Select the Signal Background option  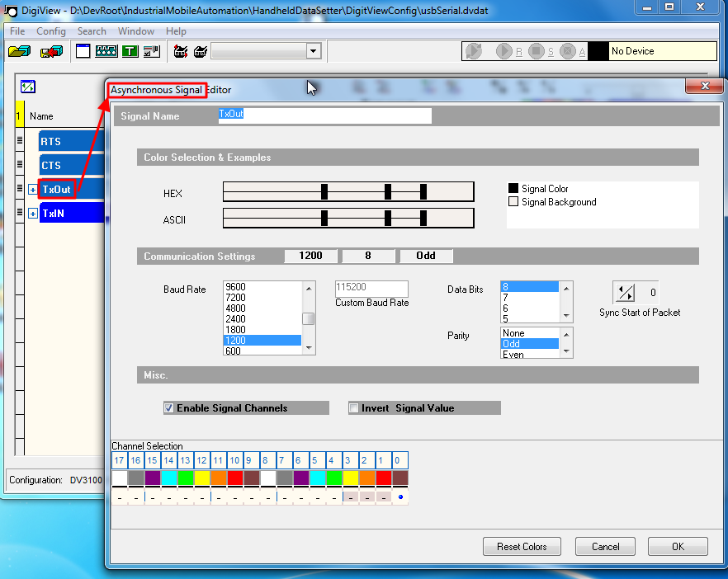pyautogui.click(x=513, y=201)
